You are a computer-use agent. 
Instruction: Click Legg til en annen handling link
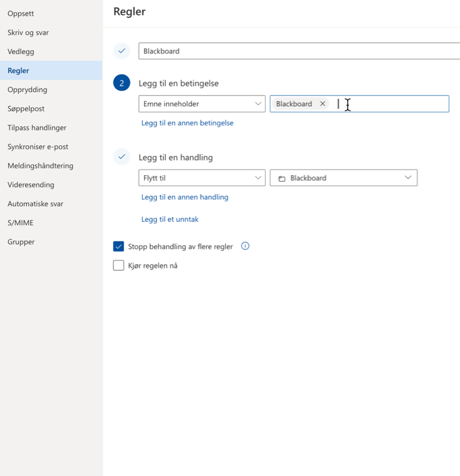185,197
